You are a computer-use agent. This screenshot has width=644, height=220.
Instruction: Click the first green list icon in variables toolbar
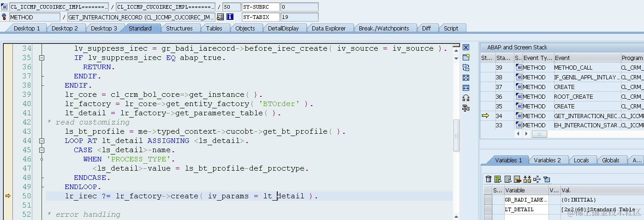498,179
